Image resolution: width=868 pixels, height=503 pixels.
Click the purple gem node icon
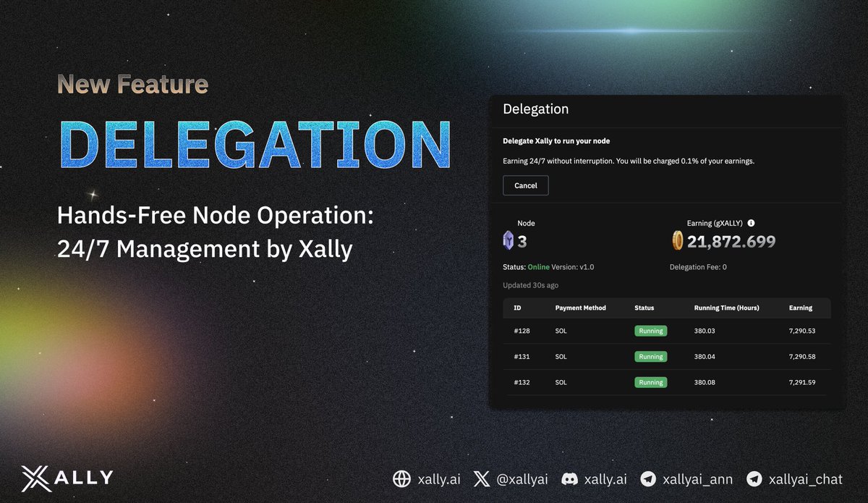509,239
